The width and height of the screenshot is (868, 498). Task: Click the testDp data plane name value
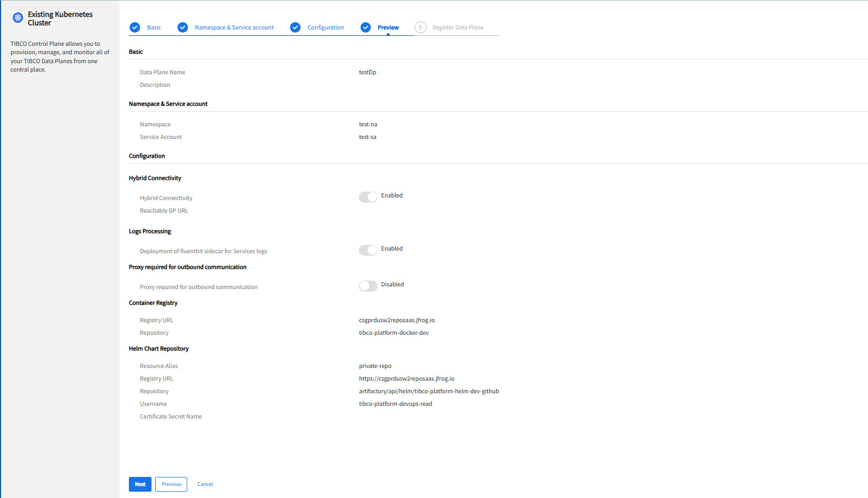pos(368,72)
